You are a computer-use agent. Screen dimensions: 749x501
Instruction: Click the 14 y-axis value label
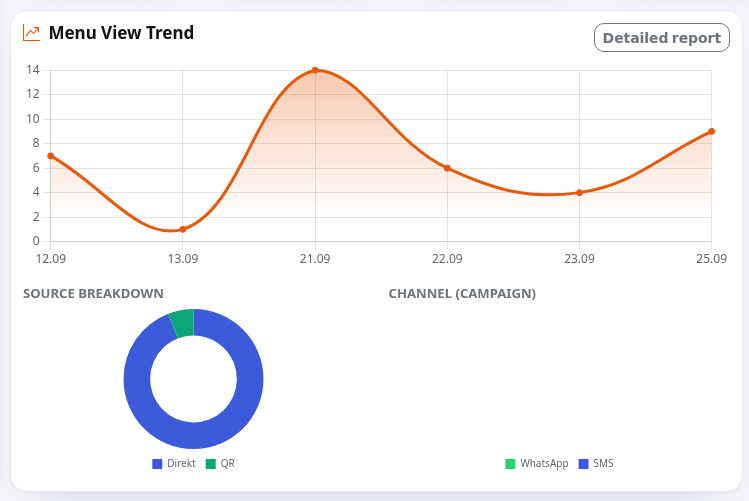pos(33,70)
